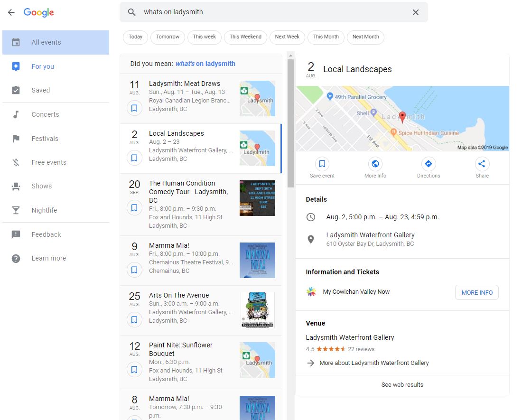The width and height of the screenshot is (522, 420).
Task: Click the Learn more question icon
Action: [x=16, y=259]
